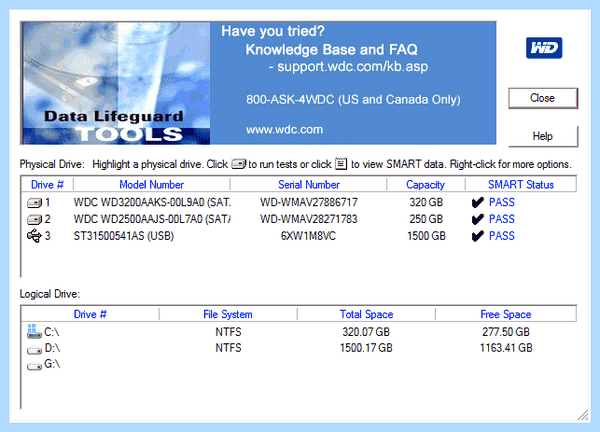This screenshot has height=432, width=600.
Task: Sort logical drives by File System
Action: [228, 314]
